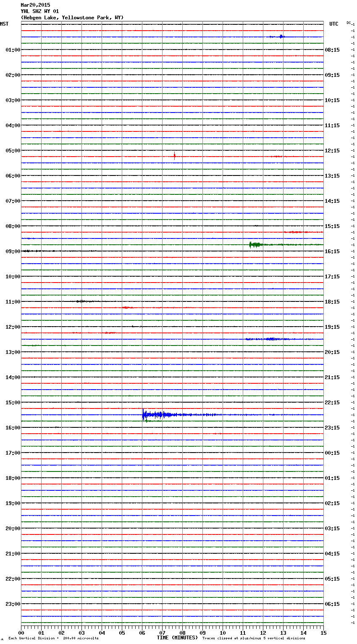Screen dimensions: 357x644
Task: Click the 09:00 MST time label
Action: [13, 251]
